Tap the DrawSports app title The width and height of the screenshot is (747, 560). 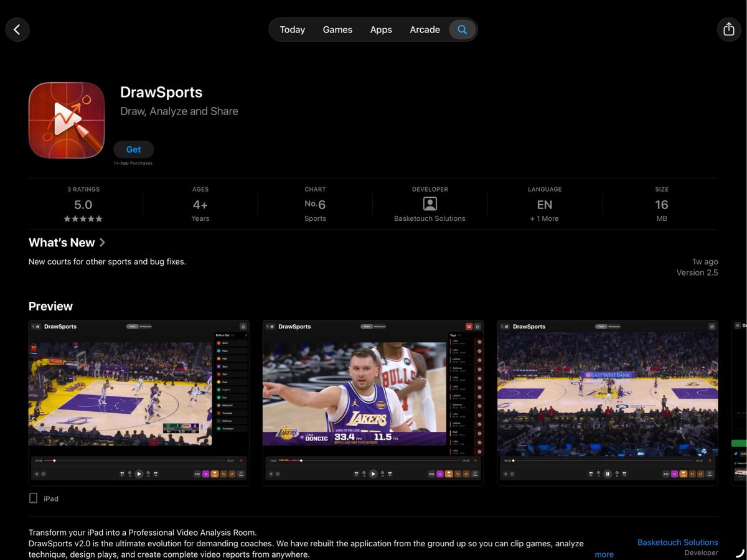[161, 92]
